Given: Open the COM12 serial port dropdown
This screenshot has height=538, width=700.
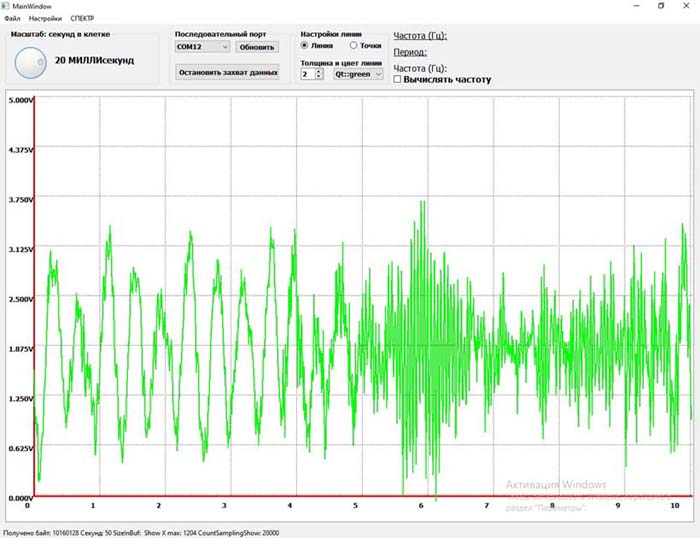Looking at the screenshot, I should pos(202,47).
